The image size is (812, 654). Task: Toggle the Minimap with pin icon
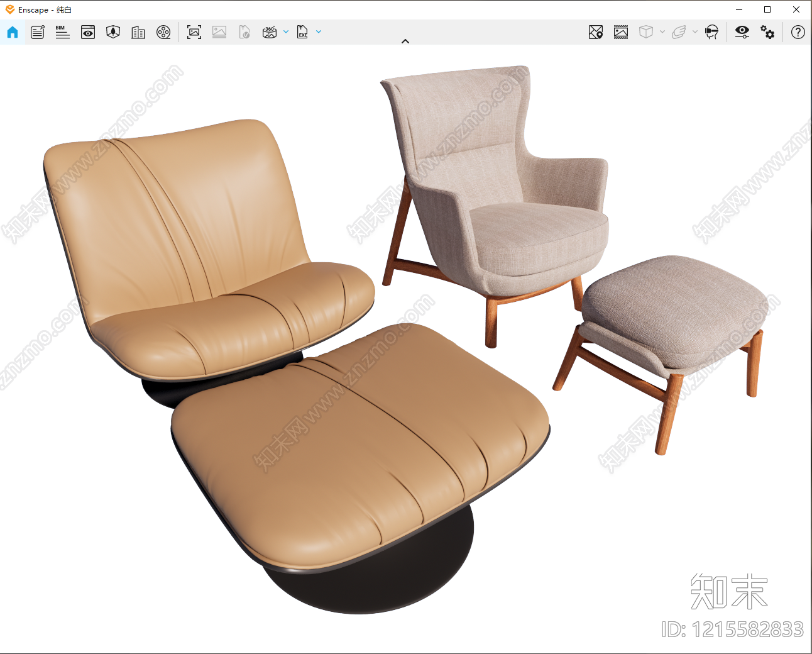pyautogui.click(x=596, y=32)
